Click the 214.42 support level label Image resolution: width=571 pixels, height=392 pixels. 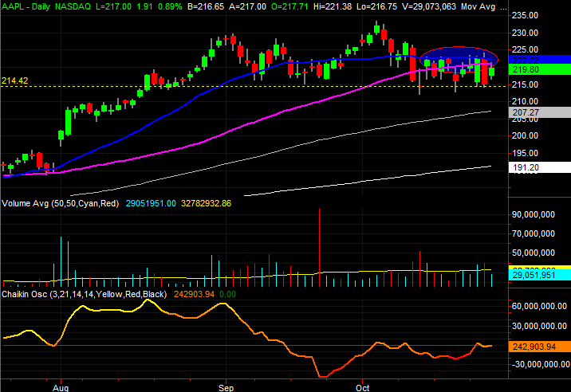pos(15,80)
